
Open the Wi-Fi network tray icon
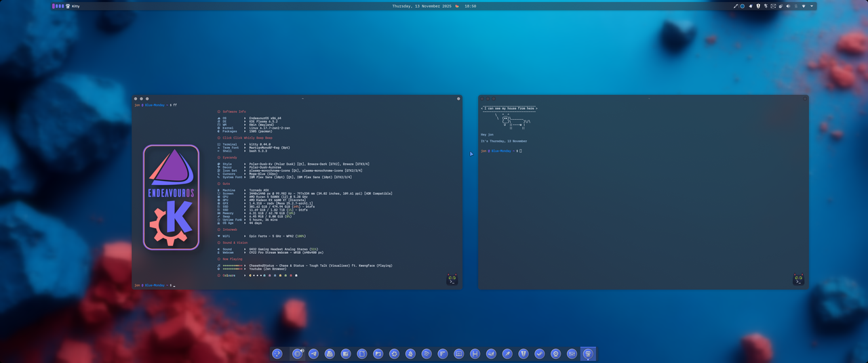coord(804,6)
